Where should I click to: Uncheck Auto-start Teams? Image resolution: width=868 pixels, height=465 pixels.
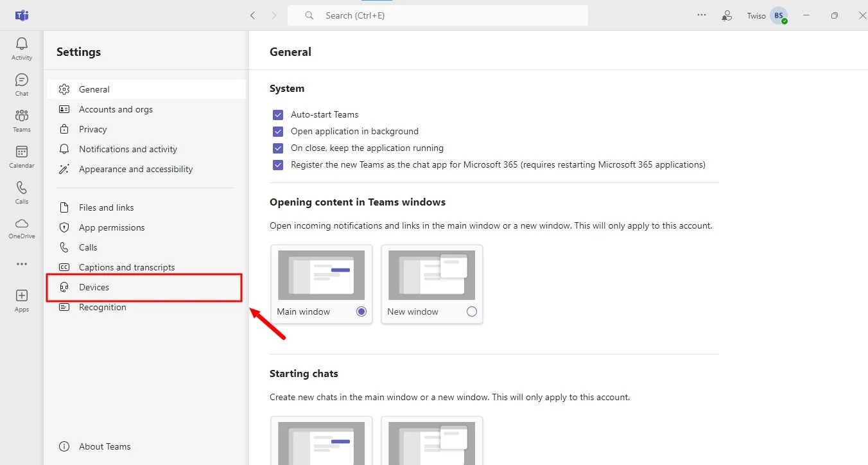[x=278, y=115]
